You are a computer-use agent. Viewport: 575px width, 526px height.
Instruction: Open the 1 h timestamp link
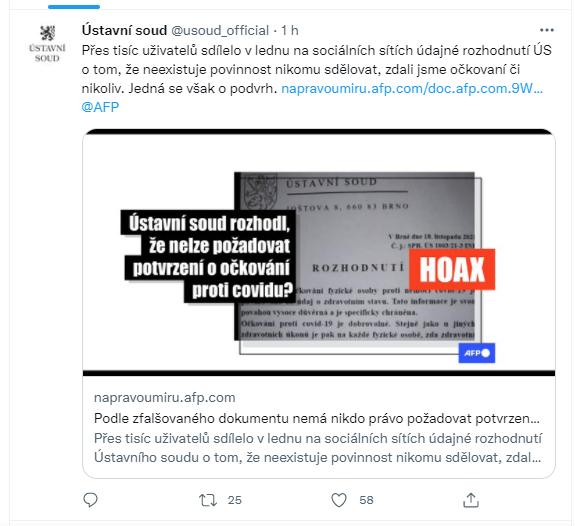tap(290, 30)
